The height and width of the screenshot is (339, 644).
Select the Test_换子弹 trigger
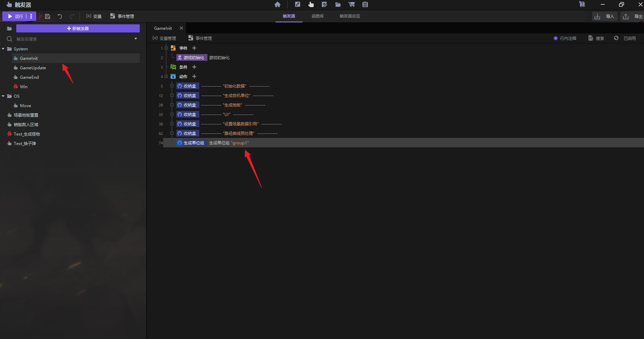[25, 143]
